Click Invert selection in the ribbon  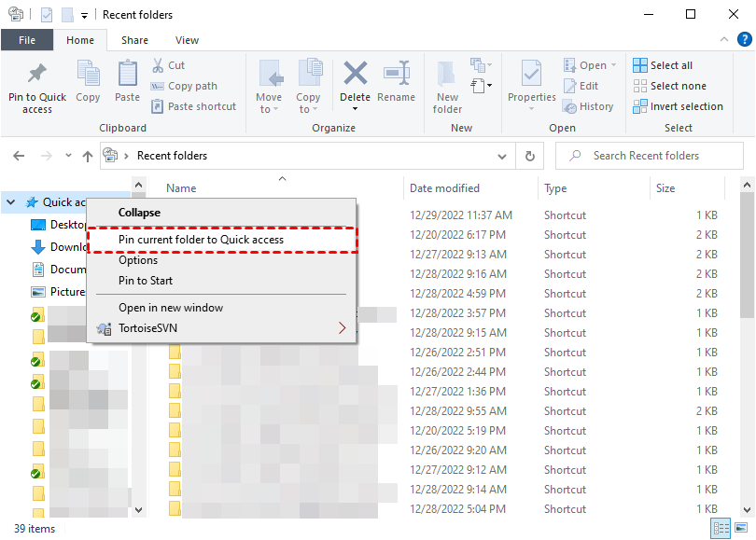(678, 106)
